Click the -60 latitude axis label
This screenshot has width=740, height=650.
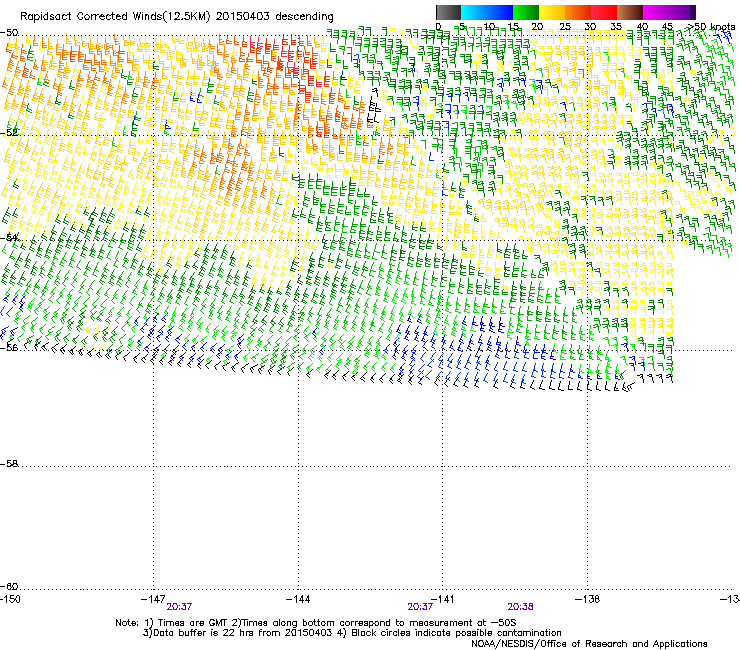[9, 587]
